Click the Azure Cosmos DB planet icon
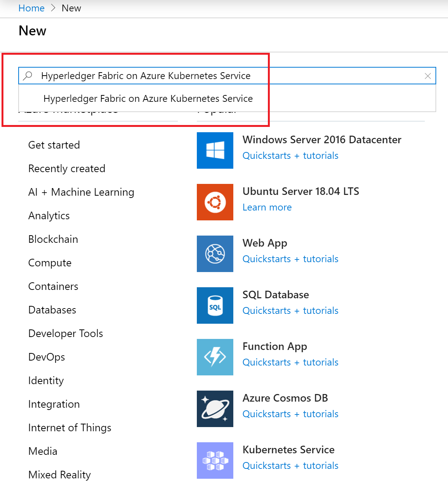 tap(215, 409)
